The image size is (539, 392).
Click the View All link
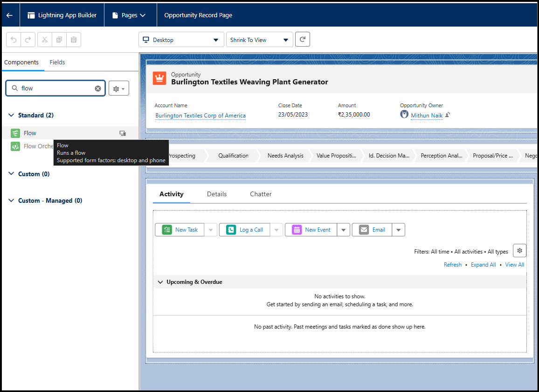coord(514,265)
